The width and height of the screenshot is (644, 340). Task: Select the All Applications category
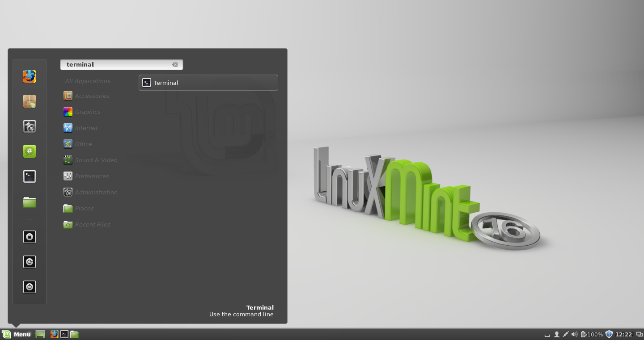88,81
